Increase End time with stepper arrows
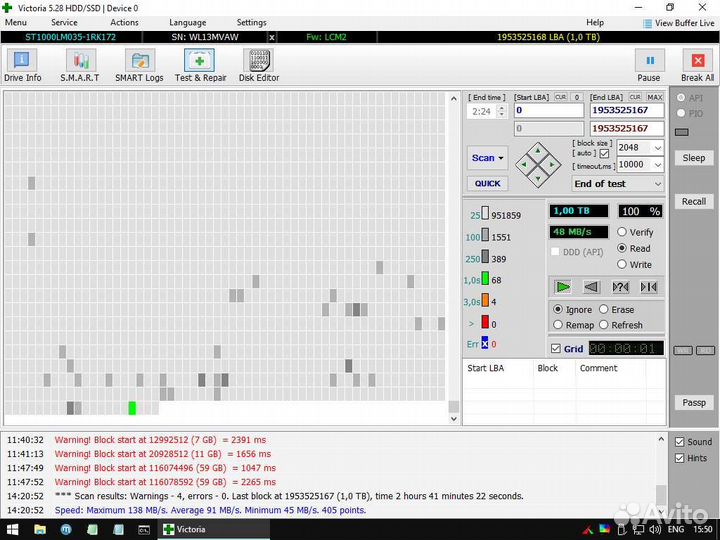720x540 pixels. point(502,108)
